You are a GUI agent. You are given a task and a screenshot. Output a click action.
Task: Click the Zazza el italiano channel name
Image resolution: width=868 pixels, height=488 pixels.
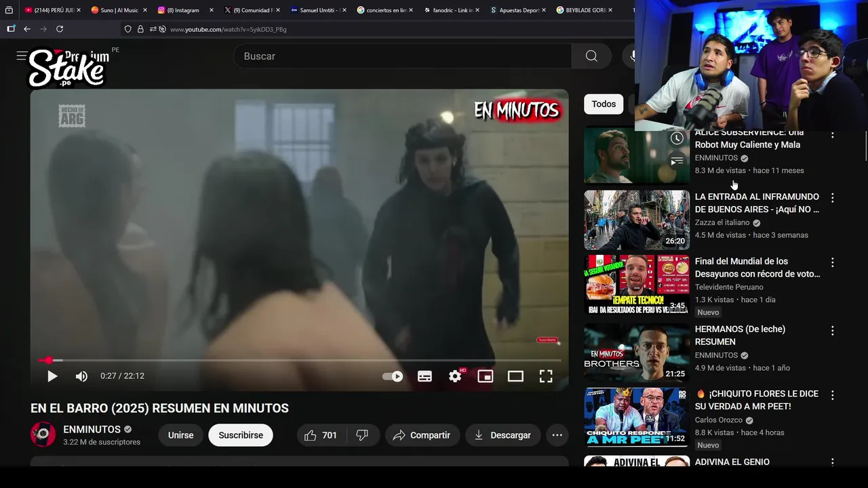[x=722, y=222]
